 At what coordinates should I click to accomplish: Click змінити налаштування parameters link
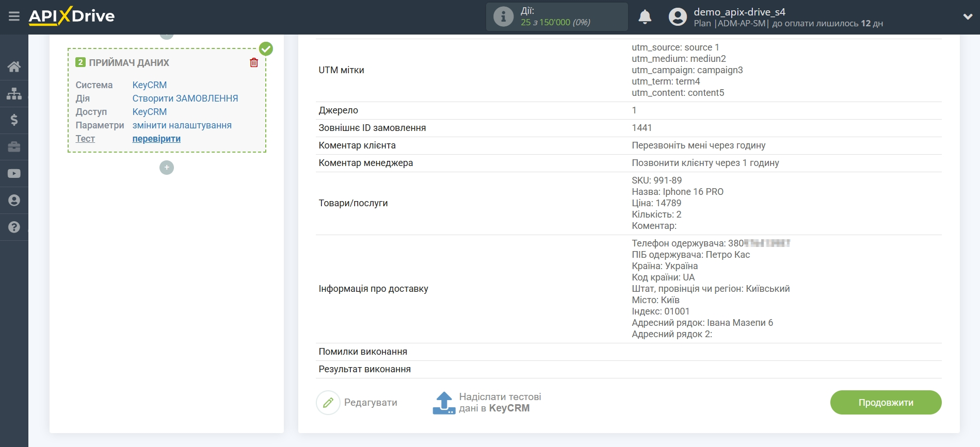[x=182, y=125]
